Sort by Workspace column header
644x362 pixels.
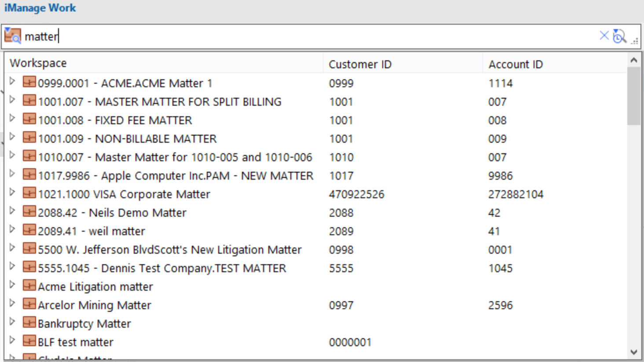click(38, 63)
